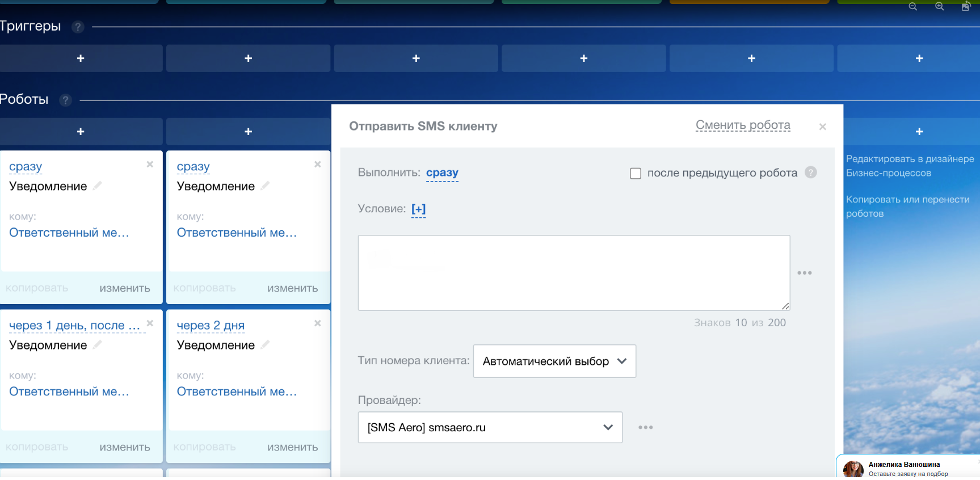Screen dimensions: 980x480
Task: Click копировать on the 'через 1 день' robot
Action: [37, 447]
